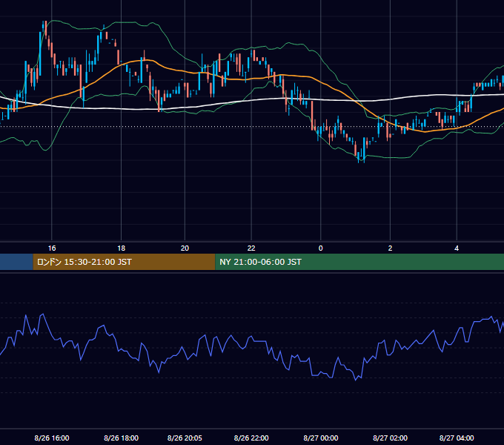
Task: Click the blue session bar before London
Action: tap(16, 262)
